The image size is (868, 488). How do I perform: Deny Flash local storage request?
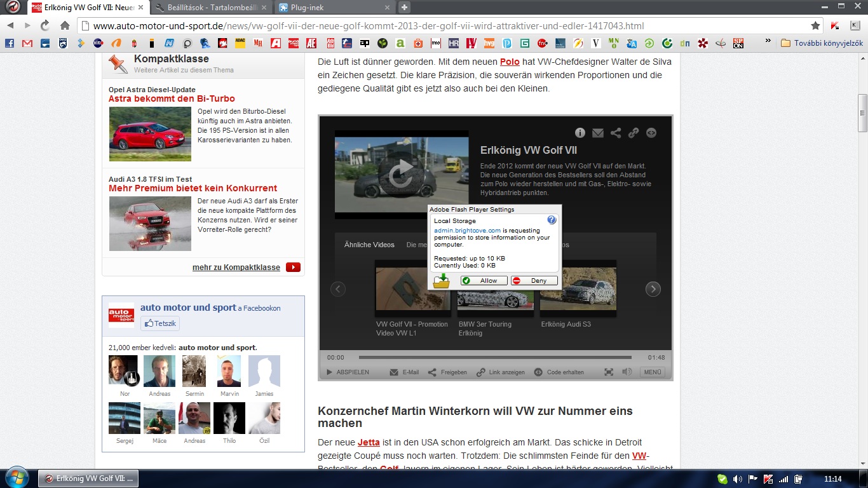(x=534, y=281)
